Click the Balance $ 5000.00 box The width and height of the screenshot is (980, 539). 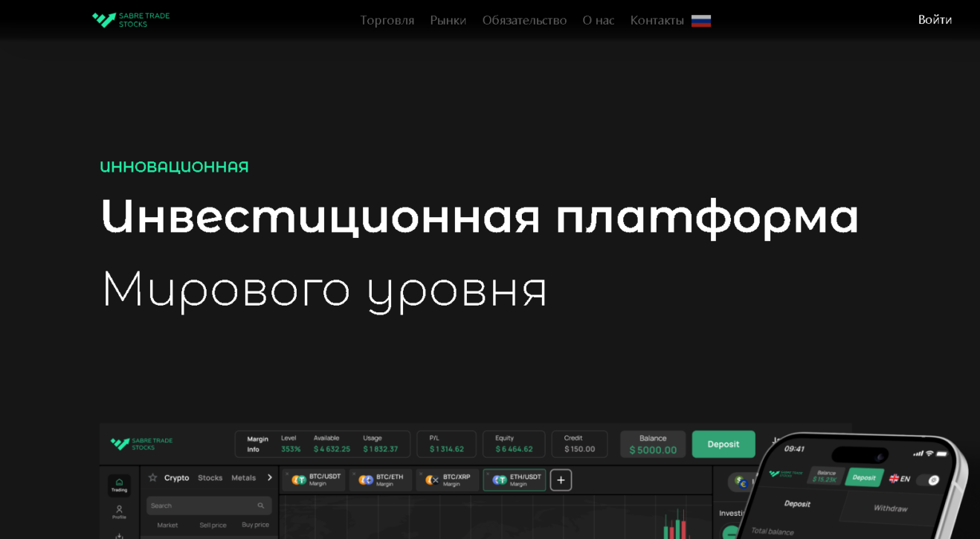[x=653, y=444]
